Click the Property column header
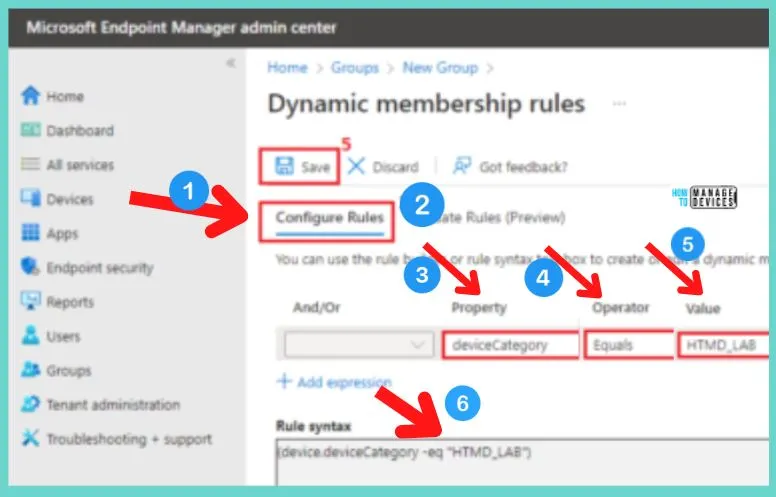The width and height of the screenshot is (776, 497). pyautogui.click(x=479, y=308)
